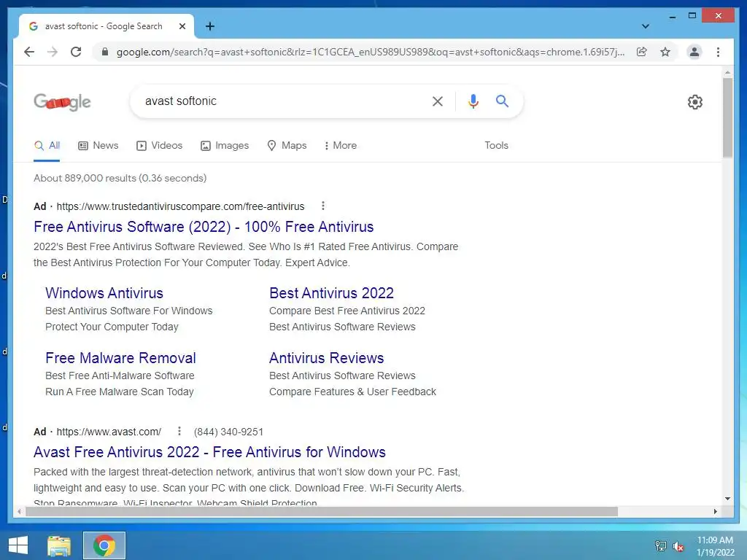Switch to the Maps tab

coord(287,146)
